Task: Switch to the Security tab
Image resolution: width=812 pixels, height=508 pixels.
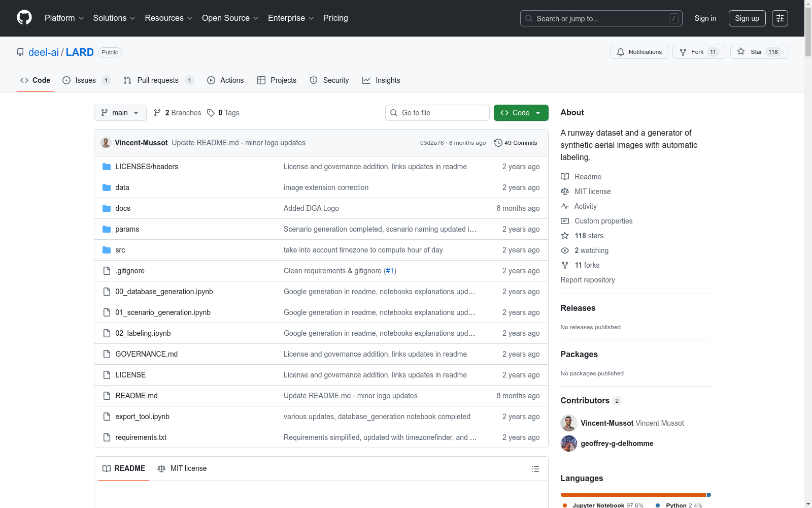Action: click(x=329, y=80)
